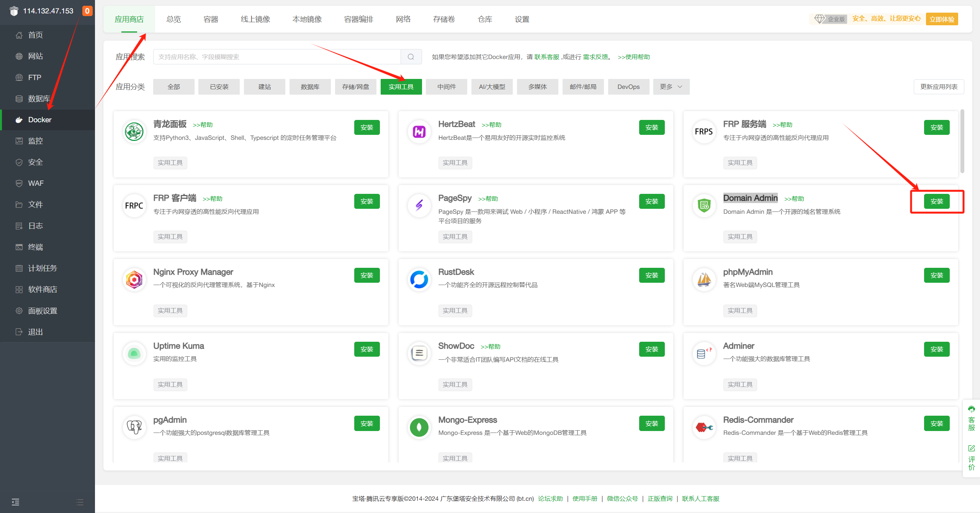
Task: Open the >>使用帮助 link
Action: pyautogui.click(x=634, y=57)
